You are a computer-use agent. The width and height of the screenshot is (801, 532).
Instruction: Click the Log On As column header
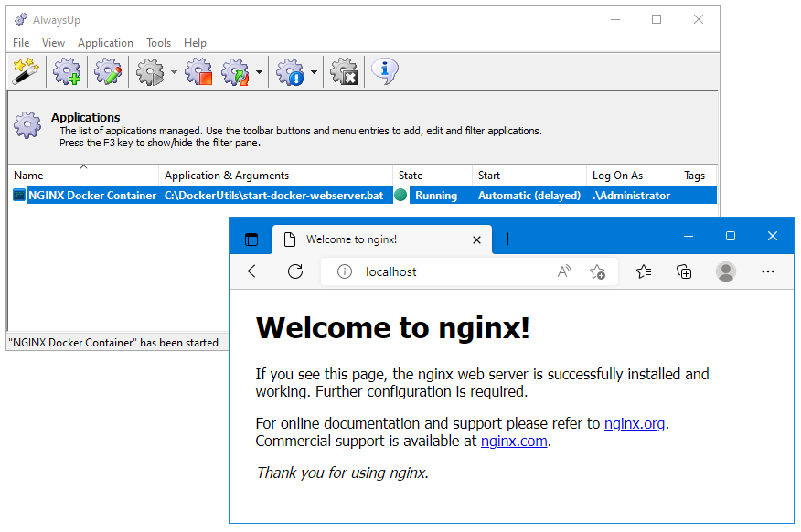click(x=633, y=176)
